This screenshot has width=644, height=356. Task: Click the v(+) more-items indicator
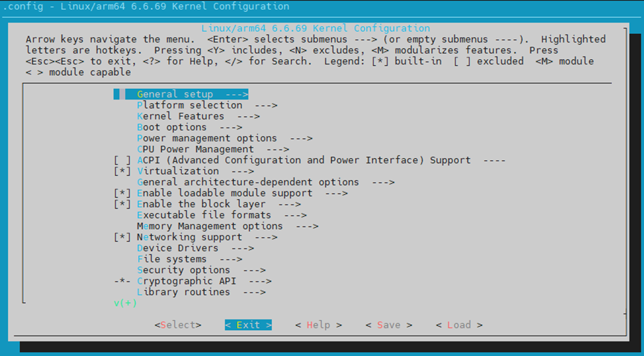(x=125, y=304)
